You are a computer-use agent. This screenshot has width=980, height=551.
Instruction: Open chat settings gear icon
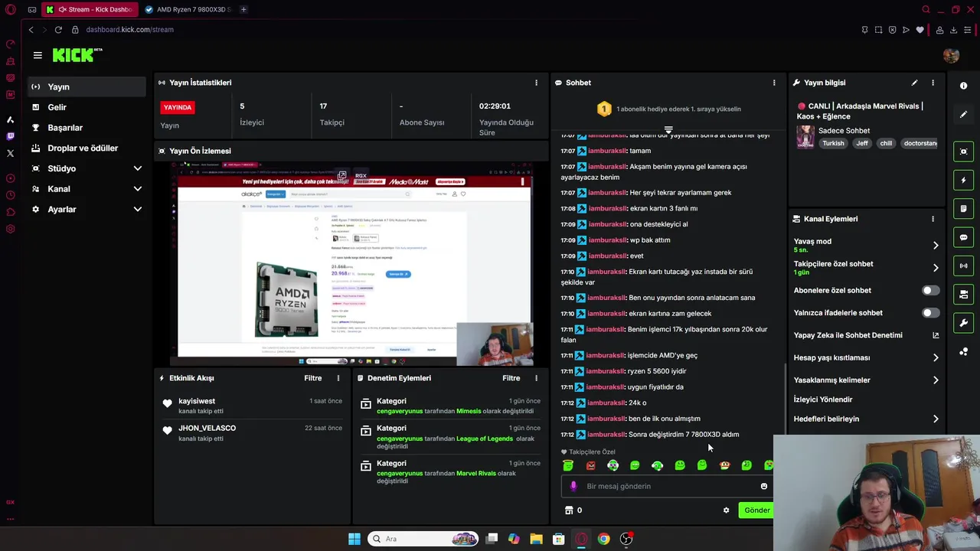tap(726, 510)
